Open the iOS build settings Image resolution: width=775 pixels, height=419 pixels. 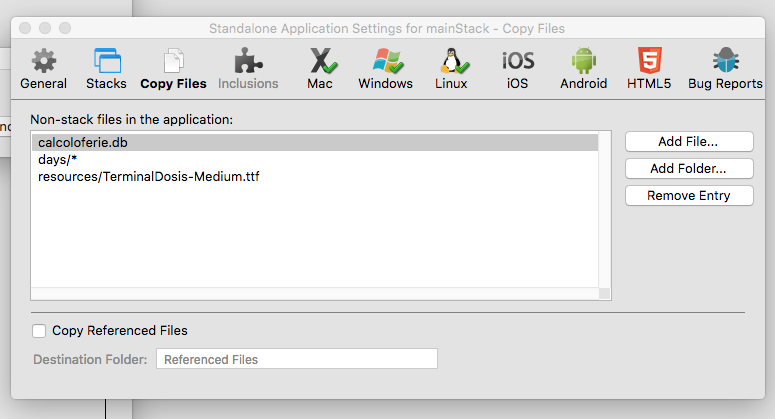(517, 61)
